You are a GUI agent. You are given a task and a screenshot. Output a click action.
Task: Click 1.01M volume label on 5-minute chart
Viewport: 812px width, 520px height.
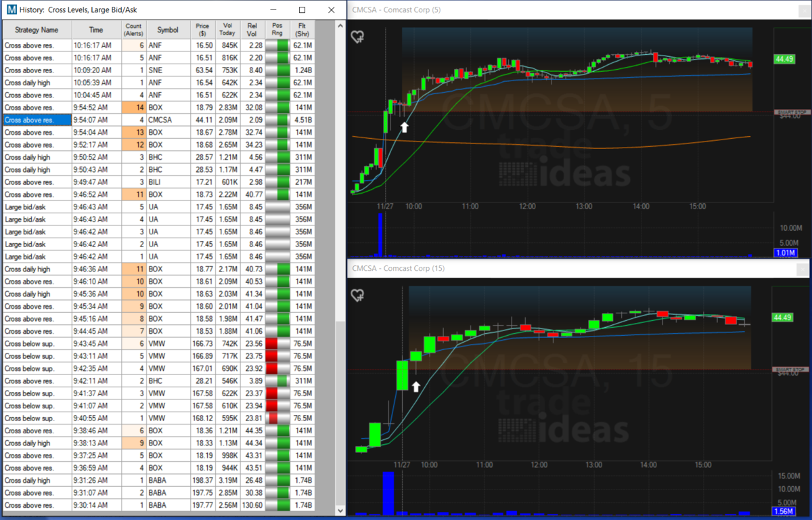pos(785,253)
